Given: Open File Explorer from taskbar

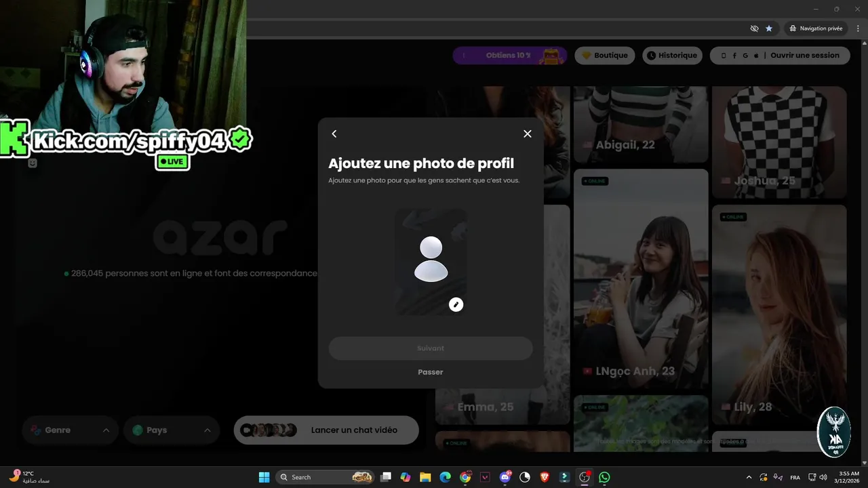Looking at the screenshot, I should pos(425,477).
